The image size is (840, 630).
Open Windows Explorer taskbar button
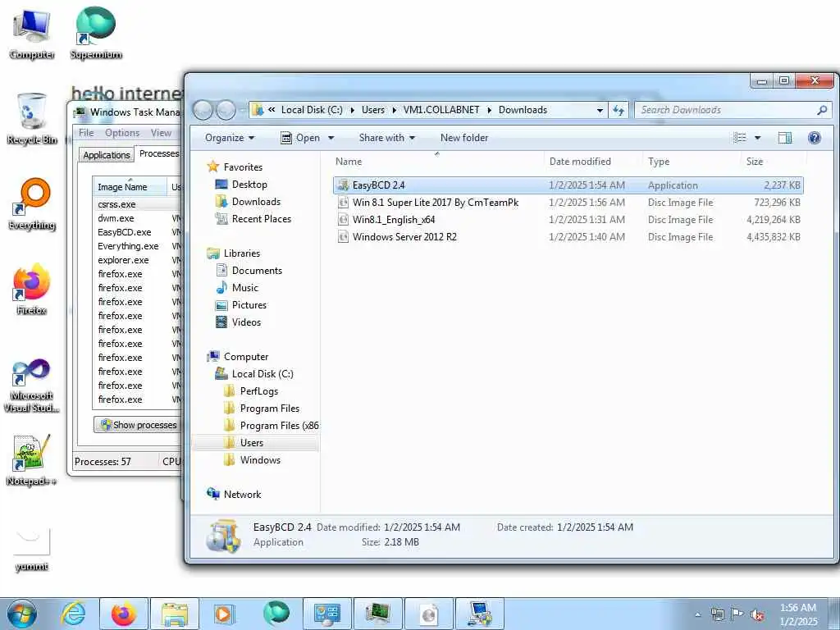(x=174, y=614)
